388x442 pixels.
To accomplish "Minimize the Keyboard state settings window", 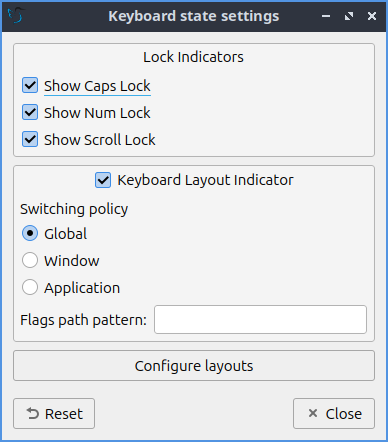I will coord(326,16).
